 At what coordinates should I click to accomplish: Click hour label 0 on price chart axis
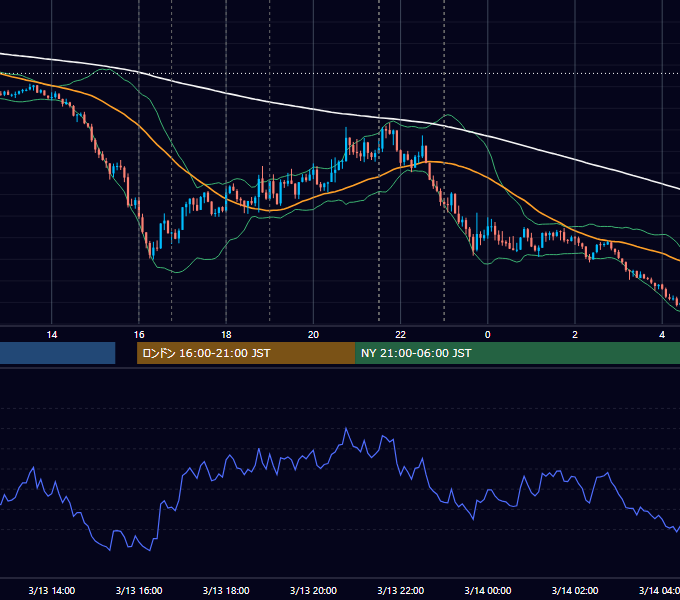coord(487,335)
